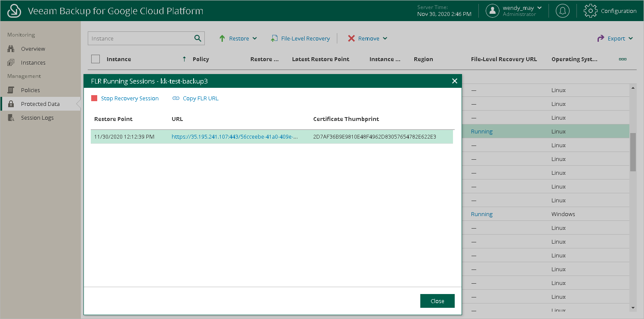Click the Close button in the dialog
This screenshot has height=319, width=644.
437,301
